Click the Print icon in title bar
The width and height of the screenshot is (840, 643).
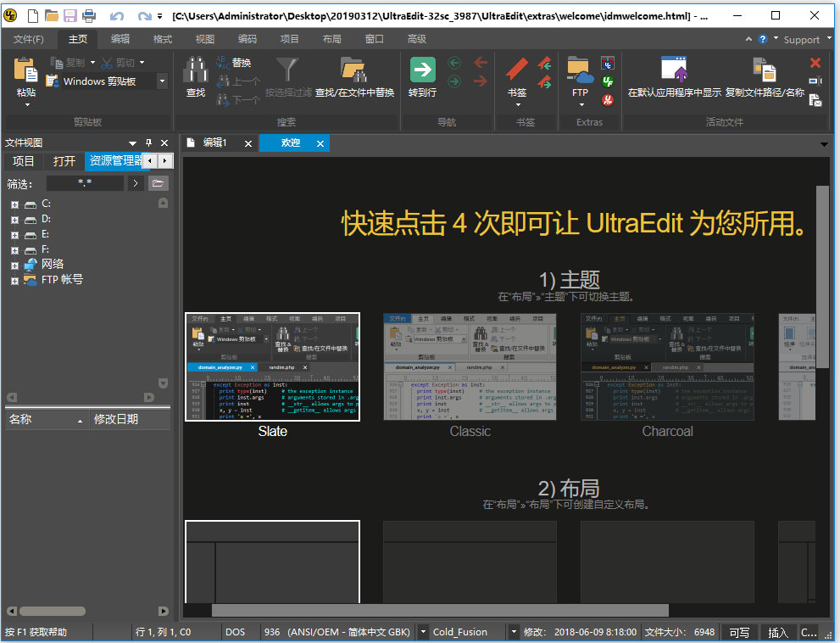[x=89, y=15]
